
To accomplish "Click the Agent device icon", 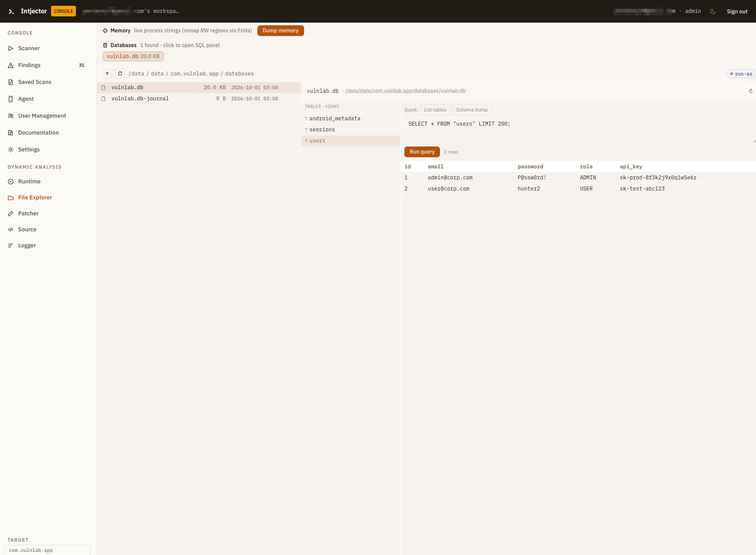I will [x=11, y=99].
